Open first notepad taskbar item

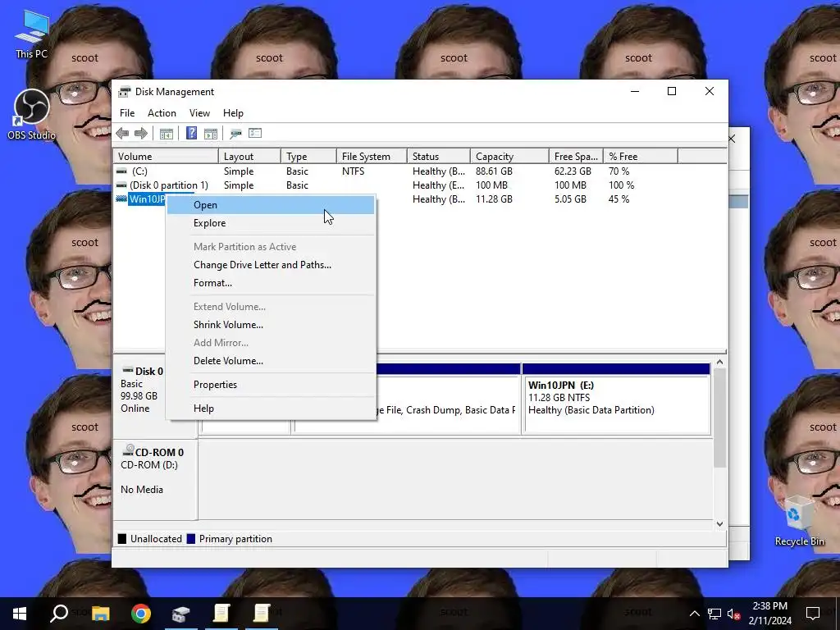[221, 614]
